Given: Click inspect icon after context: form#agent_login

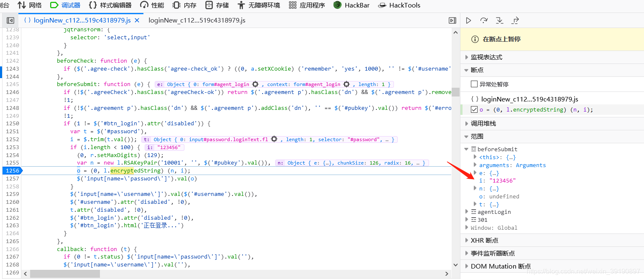Looking at the screenshot, I should [x=346, y=84].
